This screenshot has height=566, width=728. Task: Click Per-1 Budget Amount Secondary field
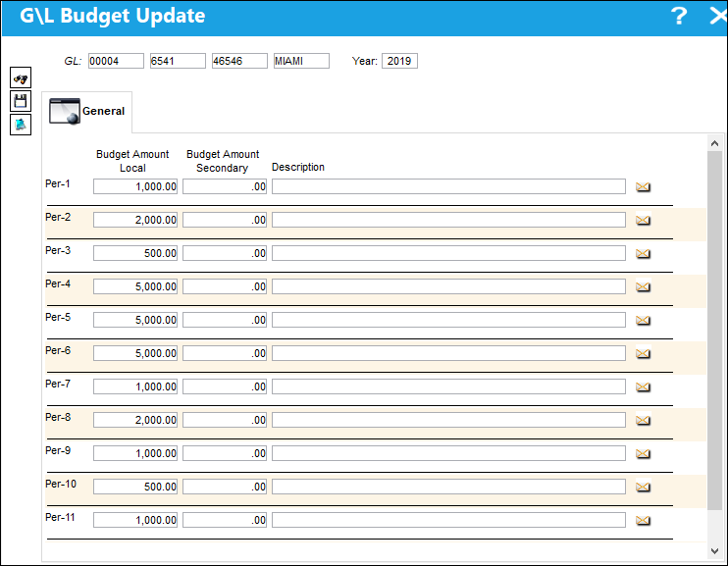(x=225, y=186)
